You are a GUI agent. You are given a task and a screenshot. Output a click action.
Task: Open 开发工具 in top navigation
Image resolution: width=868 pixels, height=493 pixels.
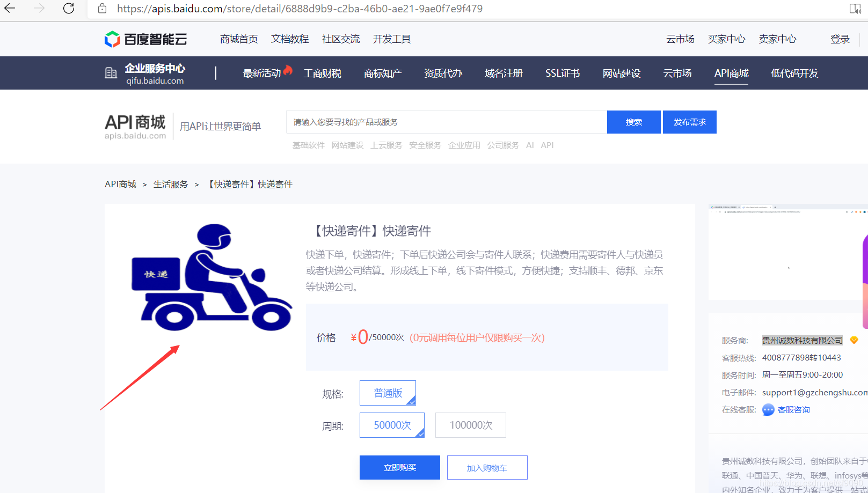392,39
